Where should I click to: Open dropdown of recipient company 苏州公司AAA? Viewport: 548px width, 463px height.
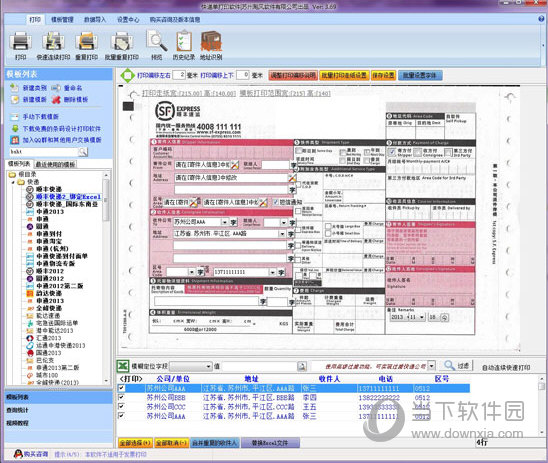[x=224, y=222]
